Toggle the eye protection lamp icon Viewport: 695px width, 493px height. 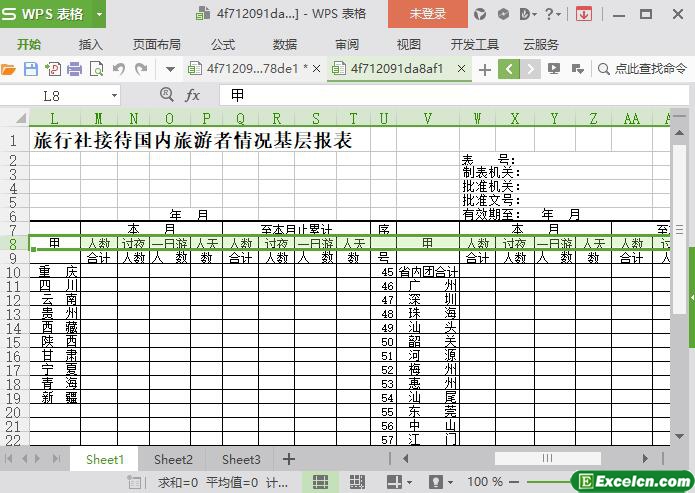click(435, 482)
